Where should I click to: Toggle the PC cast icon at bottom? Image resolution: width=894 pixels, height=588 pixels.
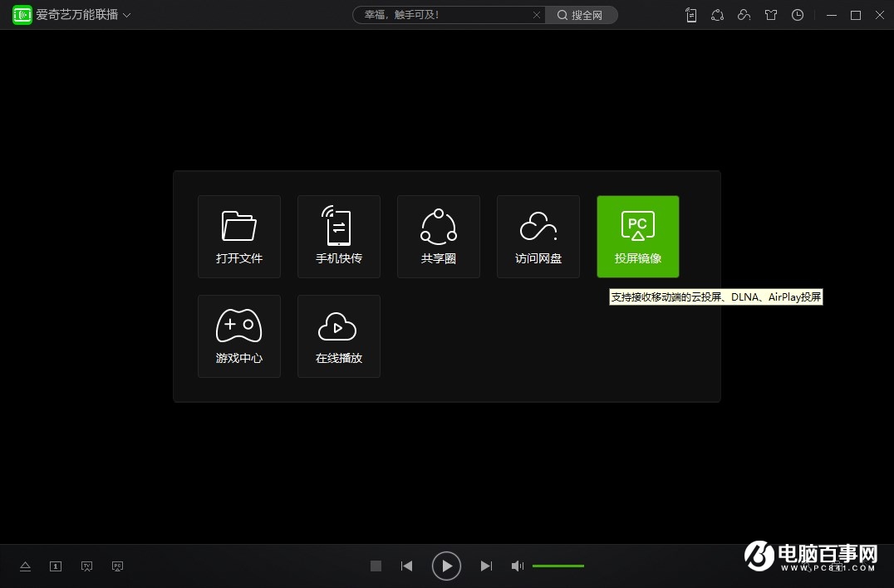[117, 566]
